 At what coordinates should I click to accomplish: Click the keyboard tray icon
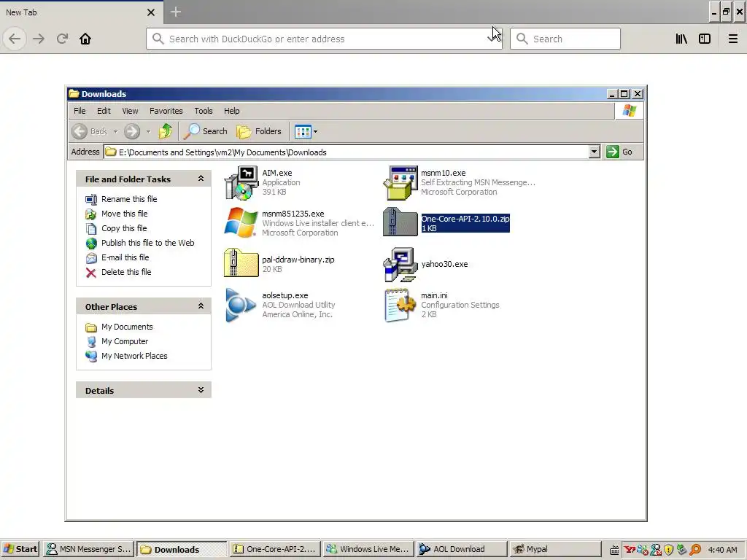click(614, 551)
